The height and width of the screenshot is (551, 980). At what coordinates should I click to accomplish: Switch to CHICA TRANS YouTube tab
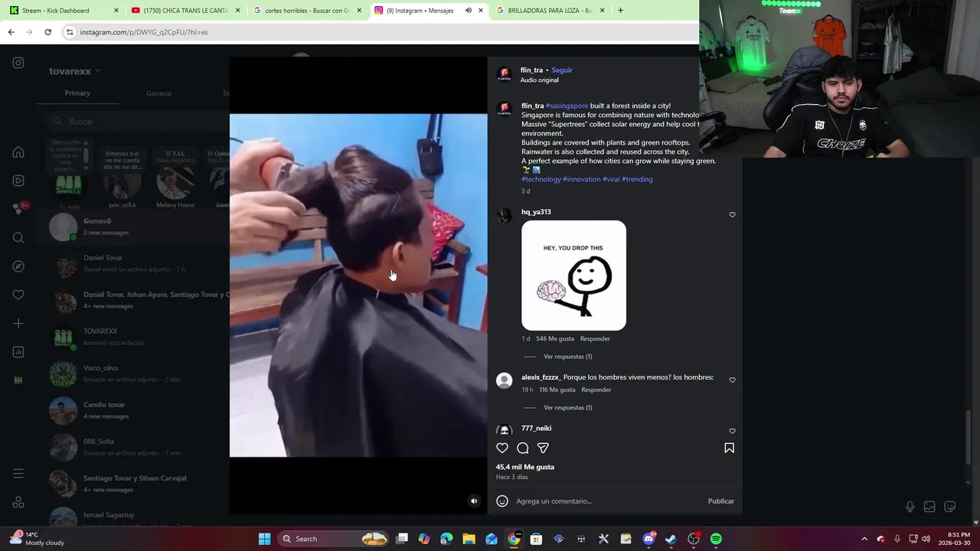click(x=185, y=11)
